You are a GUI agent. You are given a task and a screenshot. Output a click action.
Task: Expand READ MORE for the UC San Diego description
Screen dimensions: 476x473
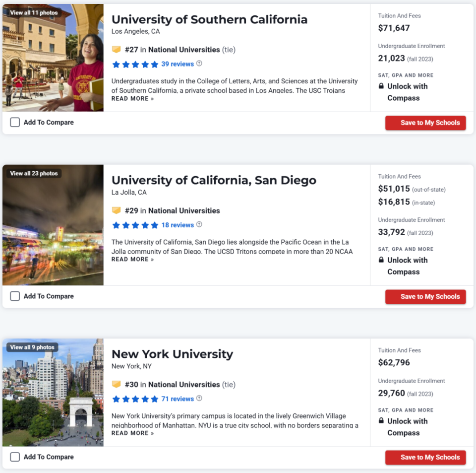[133, 260]
